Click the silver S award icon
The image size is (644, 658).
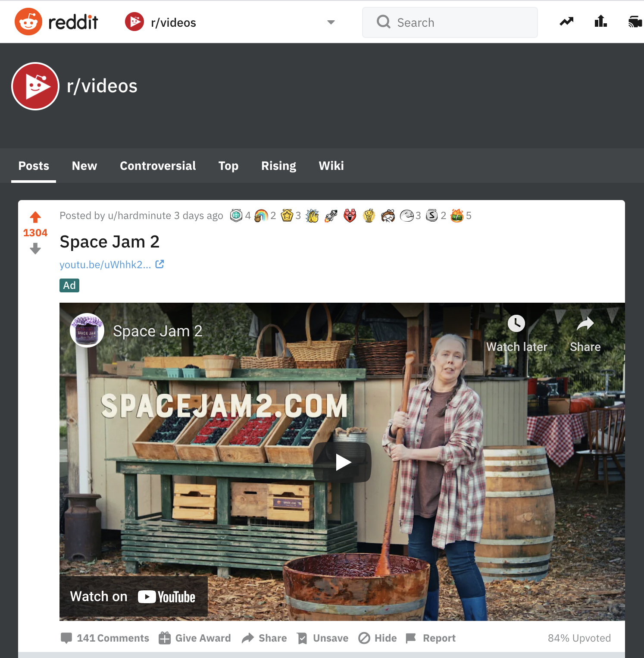pos(432,215)
